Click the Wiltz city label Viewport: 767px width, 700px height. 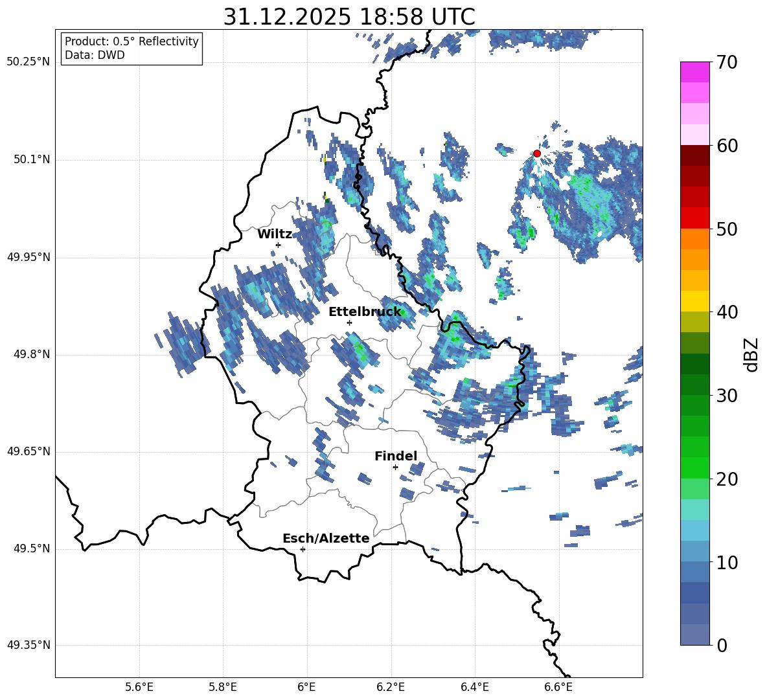point(275,234)
